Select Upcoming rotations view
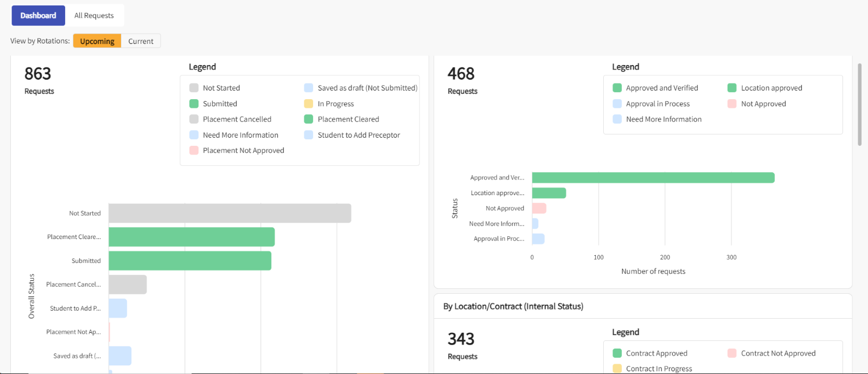 click(x=97, y=41)
